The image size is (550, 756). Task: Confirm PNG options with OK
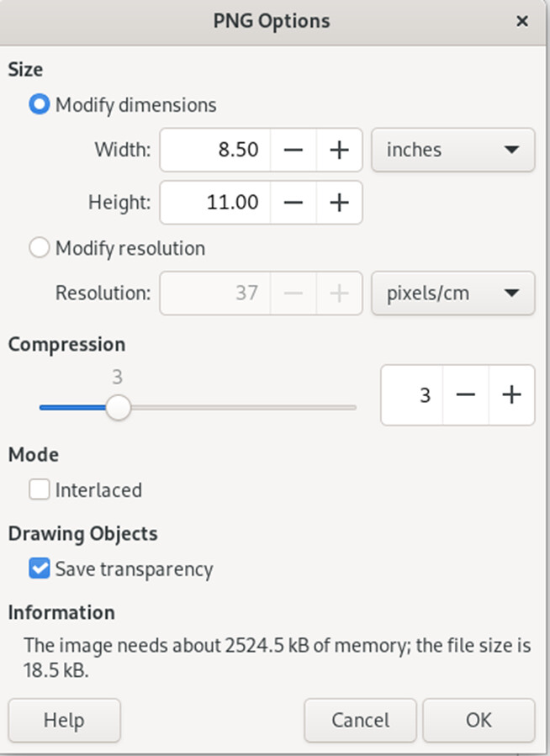click(x=479, y=721)
